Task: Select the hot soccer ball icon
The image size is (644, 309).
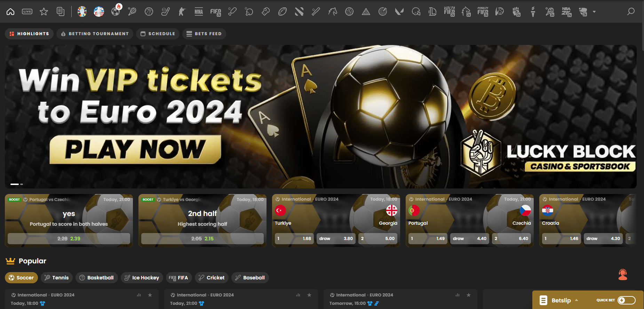Action: [x=116, y=11]
